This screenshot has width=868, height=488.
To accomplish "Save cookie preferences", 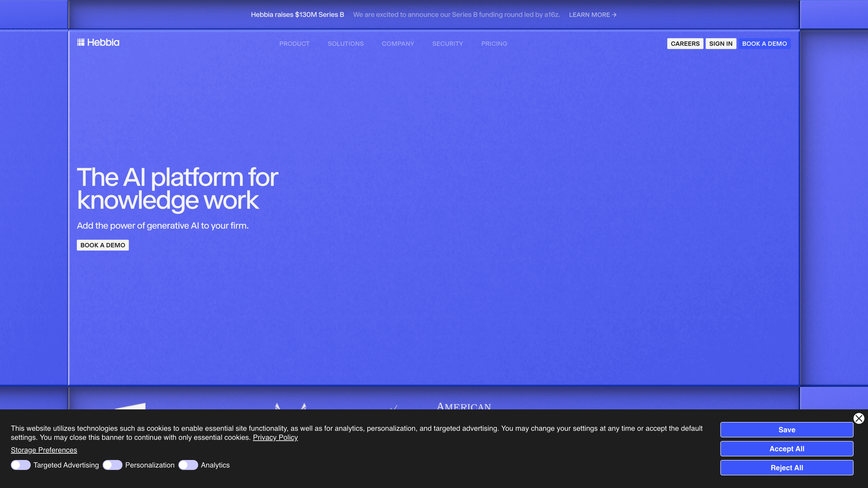I will (x=786, y=430).
